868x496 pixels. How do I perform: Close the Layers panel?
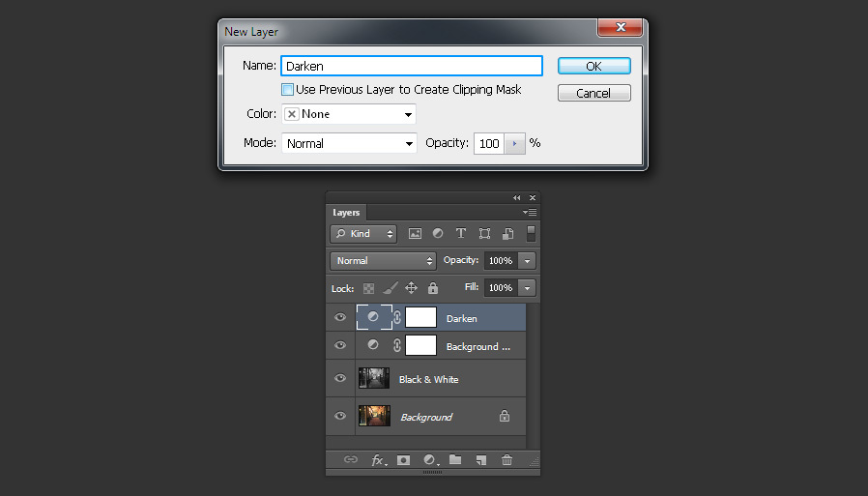533,197
